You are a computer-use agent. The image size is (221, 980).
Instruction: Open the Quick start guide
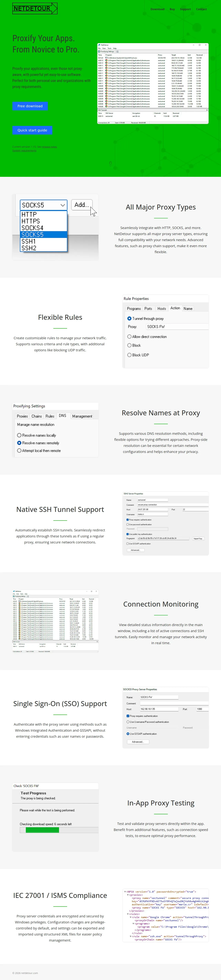(x=32, y=130)
